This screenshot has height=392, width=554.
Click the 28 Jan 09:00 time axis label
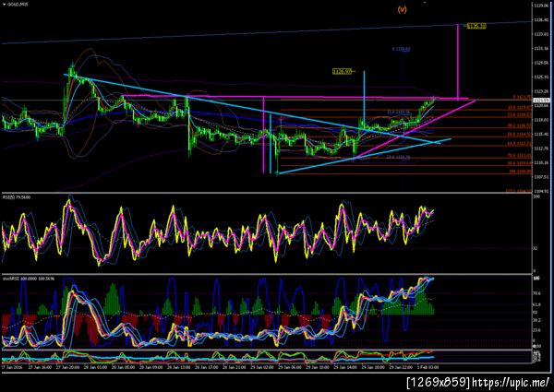(151, 367)
